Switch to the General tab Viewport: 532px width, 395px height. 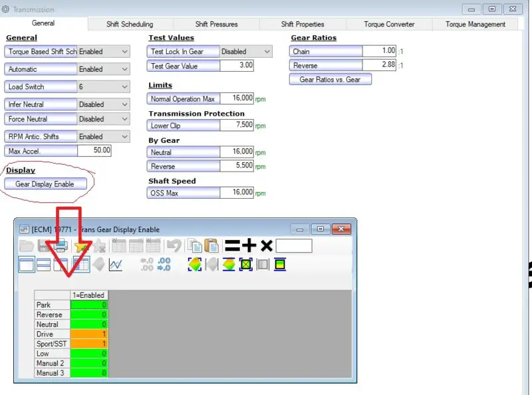coord(43,23)
